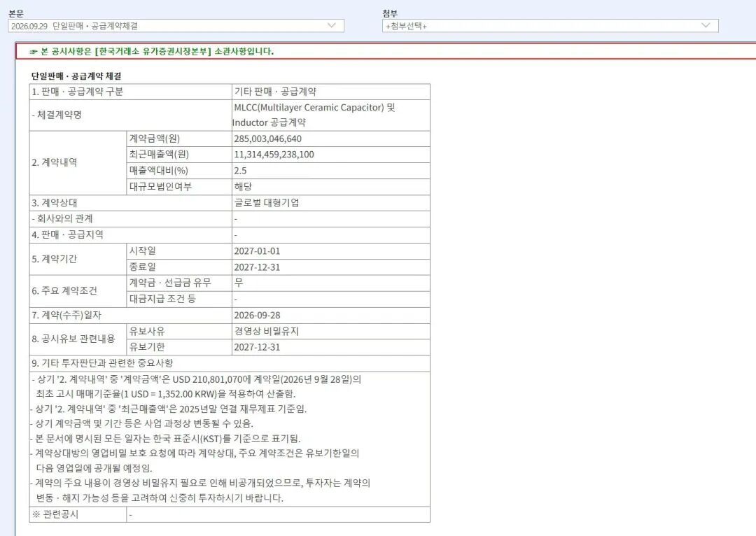756x536 pixels.
Task: Expand the 첨부 attachment dropdown (+첨부선택+)
Action: click(x=550, y=26)
